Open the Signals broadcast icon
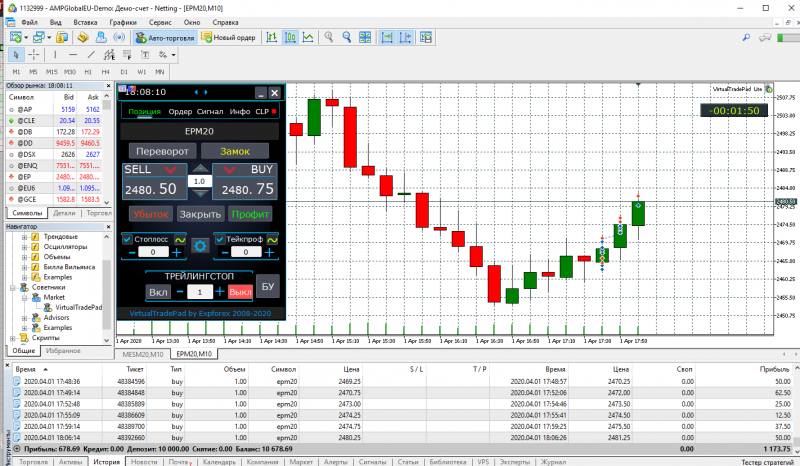 (x=119, y=37)
